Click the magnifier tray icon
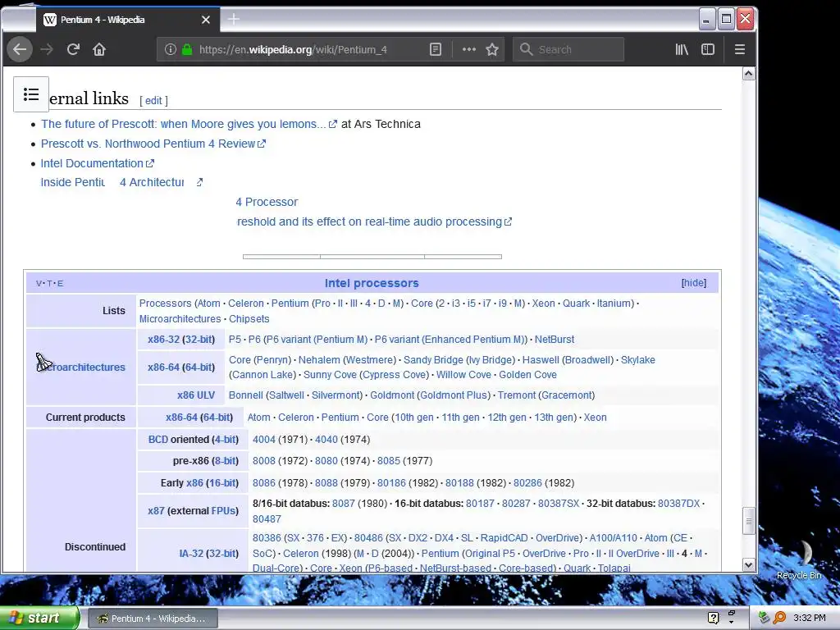The image size is (840, 630). 779,618
